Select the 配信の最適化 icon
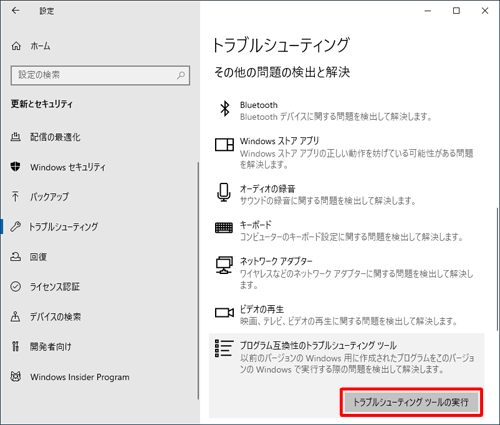Viewport: 500px width, 425px height. pyautogui.click(x=15, y=137)
